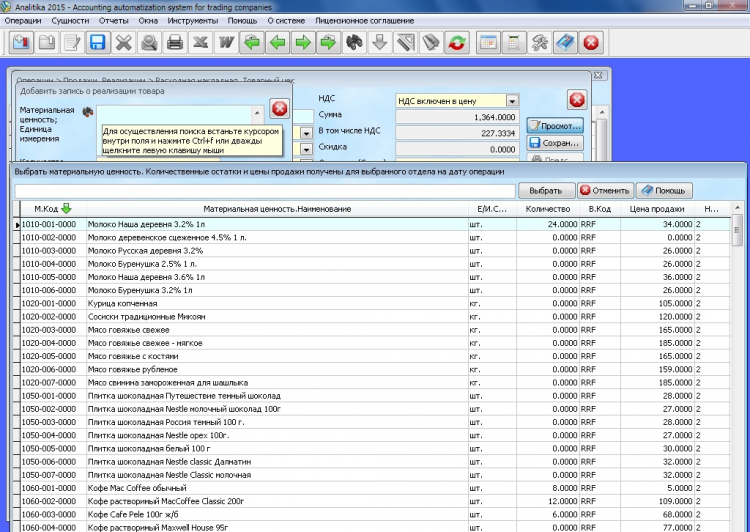Refresh data with red-green arrows icon
The image size is (750, 532).
click(x=457, y=43)
